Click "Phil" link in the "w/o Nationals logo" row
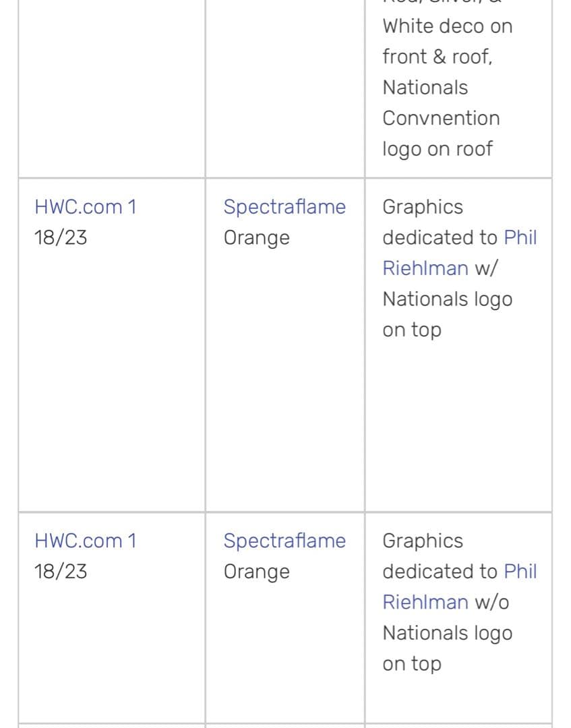 520,571
